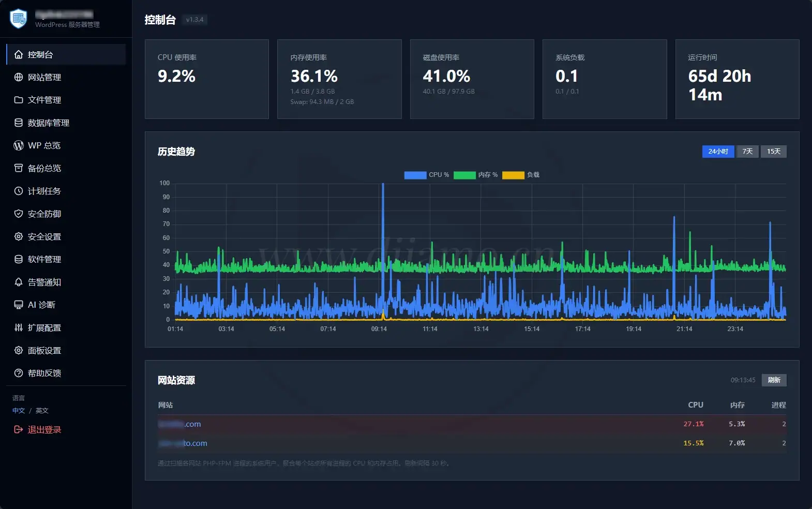Open 扩展配置 sliders icon
Screen dimensions: 812x509
tap(19, 327)
